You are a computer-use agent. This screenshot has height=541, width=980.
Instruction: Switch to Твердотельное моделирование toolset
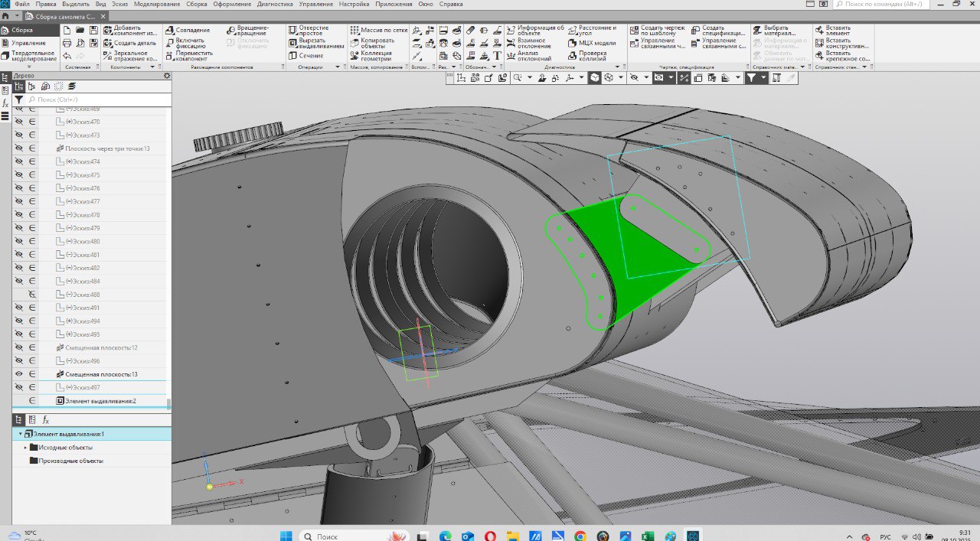(33, 56)
